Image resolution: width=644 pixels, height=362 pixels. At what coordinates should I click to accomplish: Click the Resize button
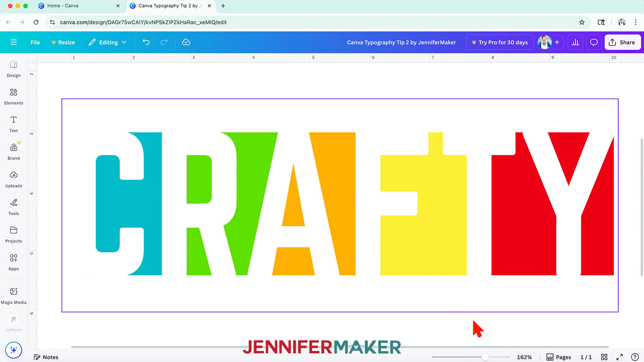coord(63,42)
